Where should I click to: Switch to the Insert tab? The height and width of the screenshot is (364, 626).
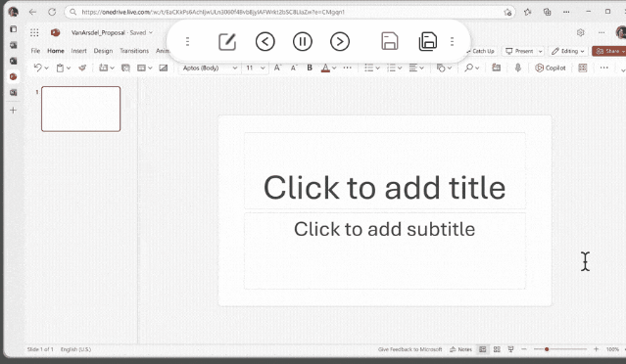pos(78,51)
